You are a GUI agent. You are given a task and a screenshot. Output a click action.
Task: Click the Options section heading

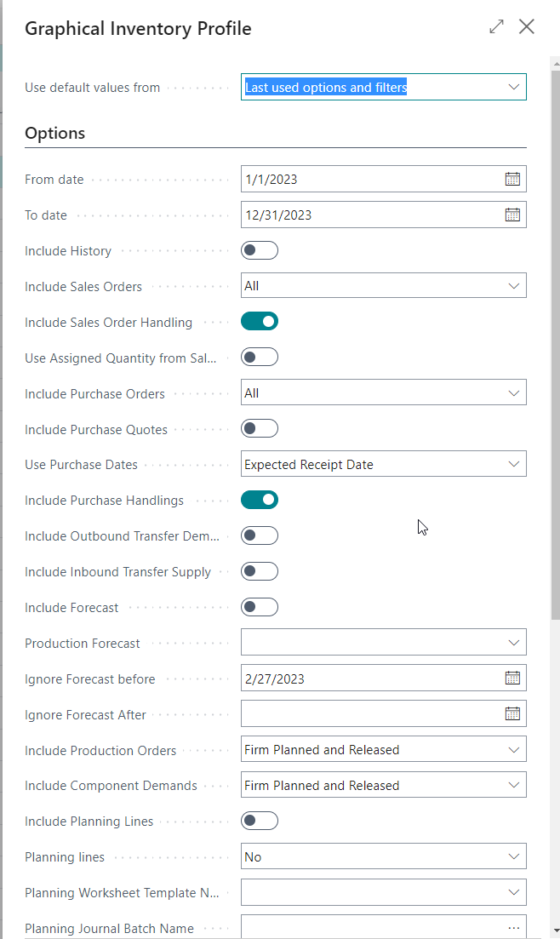point(55,133)
